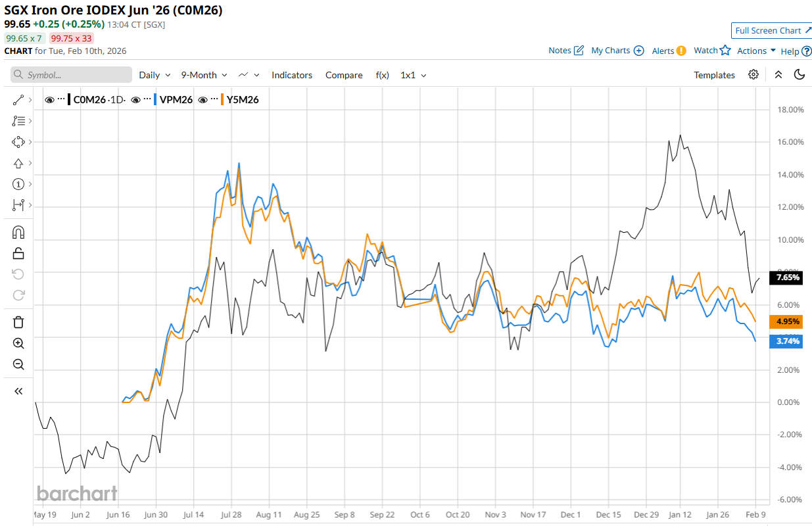This screenshot has width=812, height=526.
Task: Open the Actions dropdown menu
Action: coord(756,51)
